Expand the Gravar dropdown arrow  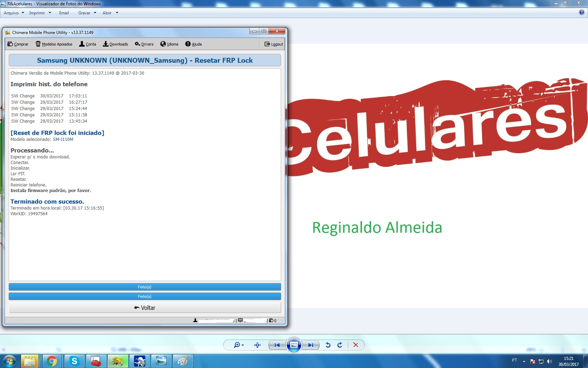(95, 13)
